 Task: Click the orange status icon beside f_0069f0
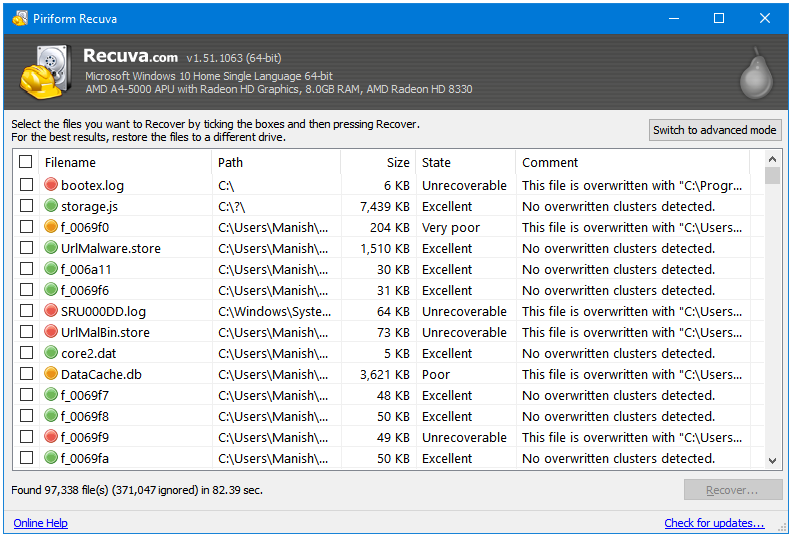pyautogui.click(x=51, y=226)
